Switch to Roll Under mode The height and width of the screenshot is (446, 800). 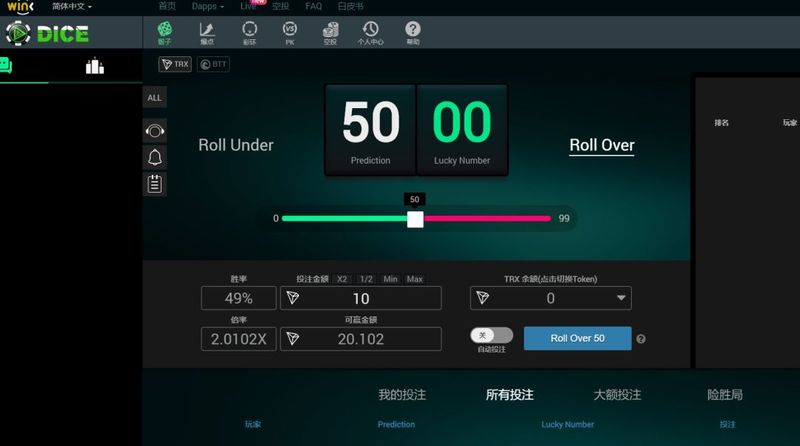pos(236,145)
